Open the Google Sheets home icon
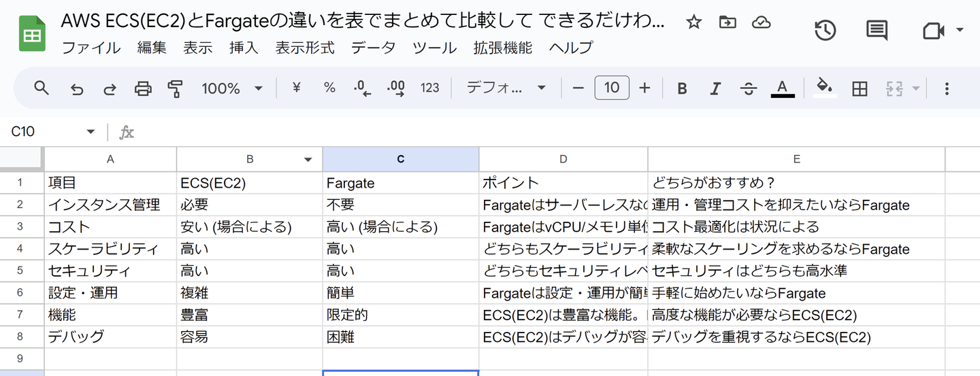Screen dimensions: 980x376 pos(32,33)
